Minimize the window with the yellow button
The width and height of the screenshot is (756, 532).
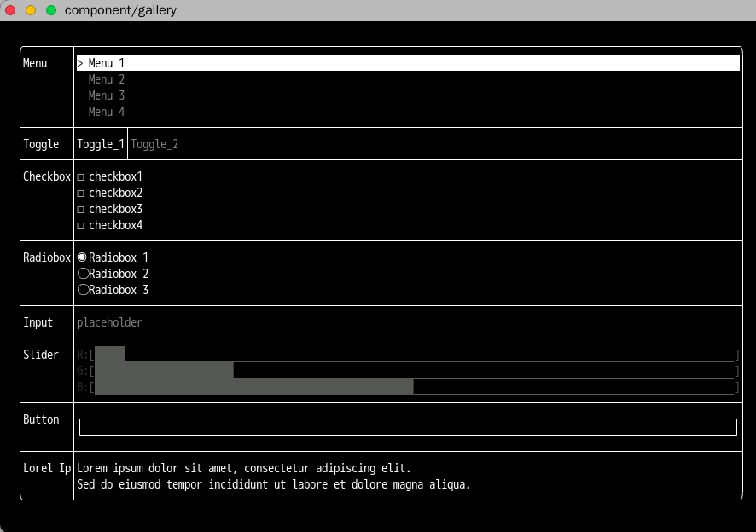(31, 10)
